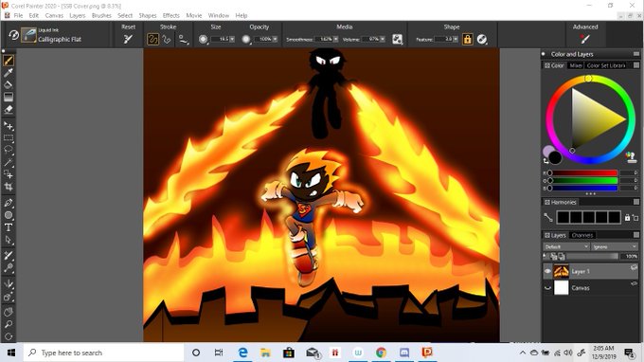Select the Text tool
The width and height of the screenshot is (644, 362).
[9, 227]
